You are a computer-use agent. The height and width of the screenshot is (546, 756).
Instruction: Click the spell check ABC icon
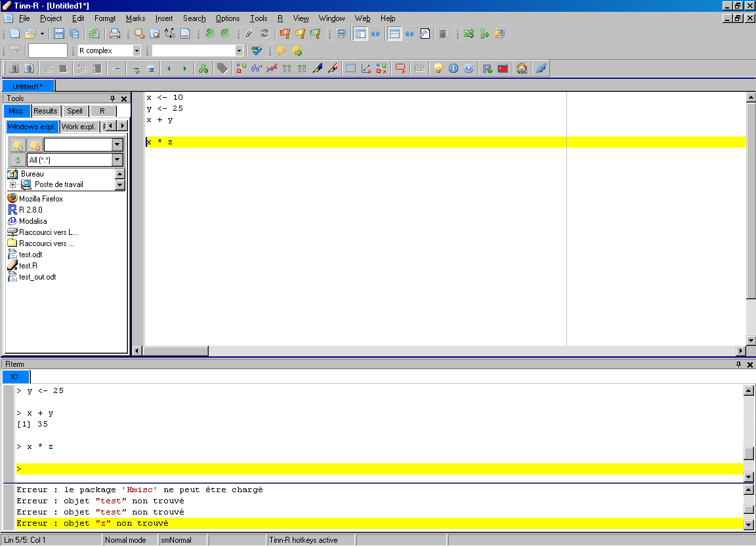point(257,51)
